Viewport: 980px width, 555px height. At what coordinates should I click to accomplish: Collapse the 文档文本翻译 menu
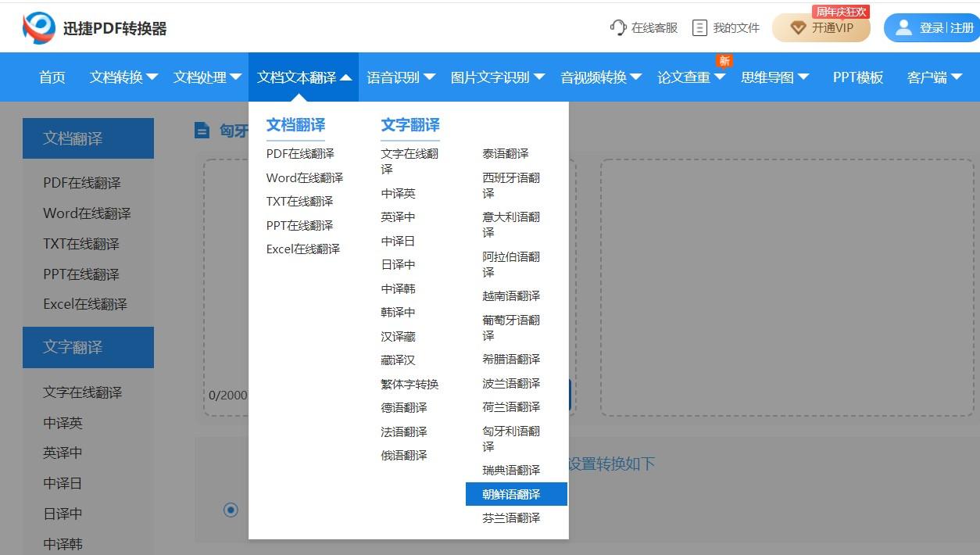pyautogui.click(x=304, y=77)
